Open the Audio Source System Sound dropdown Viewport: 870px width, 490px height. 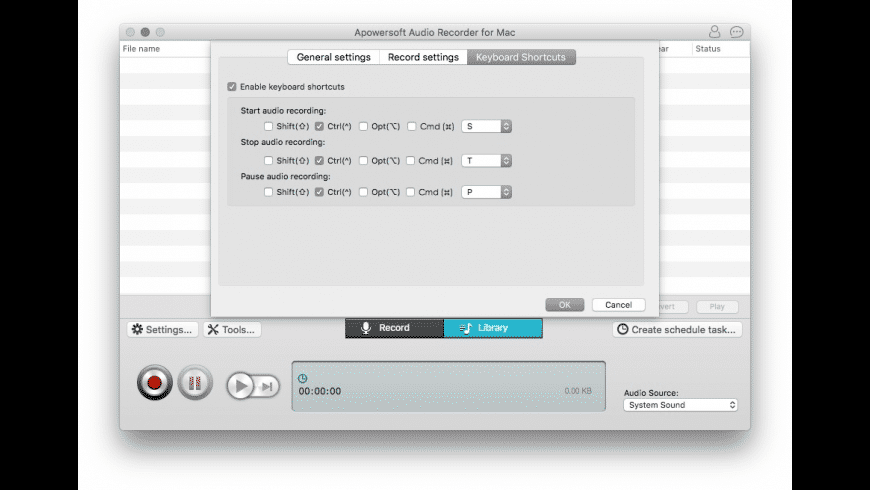[680, 405]
